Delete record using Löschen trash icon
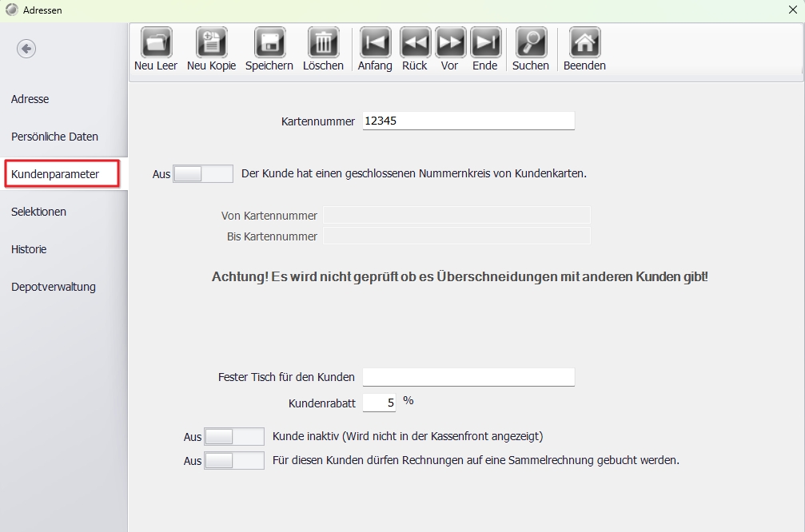 324,42
